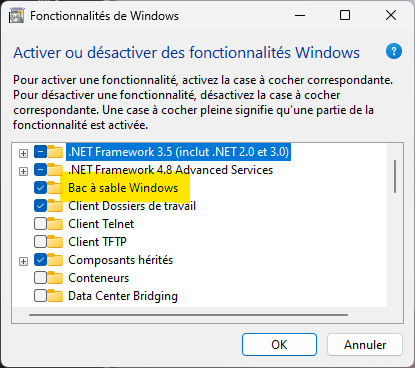Click the folder icon beside Data Center Bridging
415x368 pixels.
pyautogui.click(x=55, y=296)
